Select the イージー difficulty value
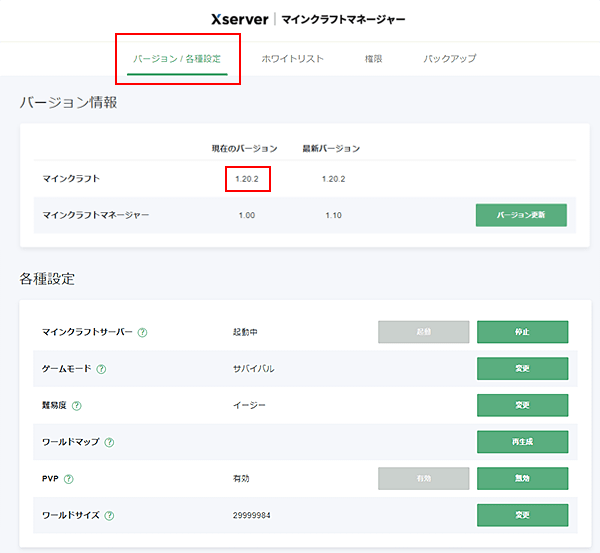The image size is (600, 553). pos(249,405)
